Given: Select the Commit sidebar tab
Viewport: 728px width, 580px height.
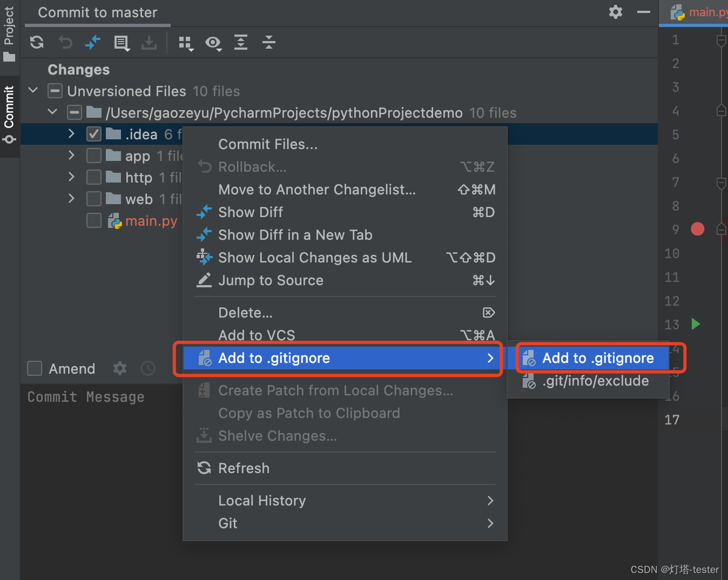Looking at the screenshot, I should (x=9, y=115).
